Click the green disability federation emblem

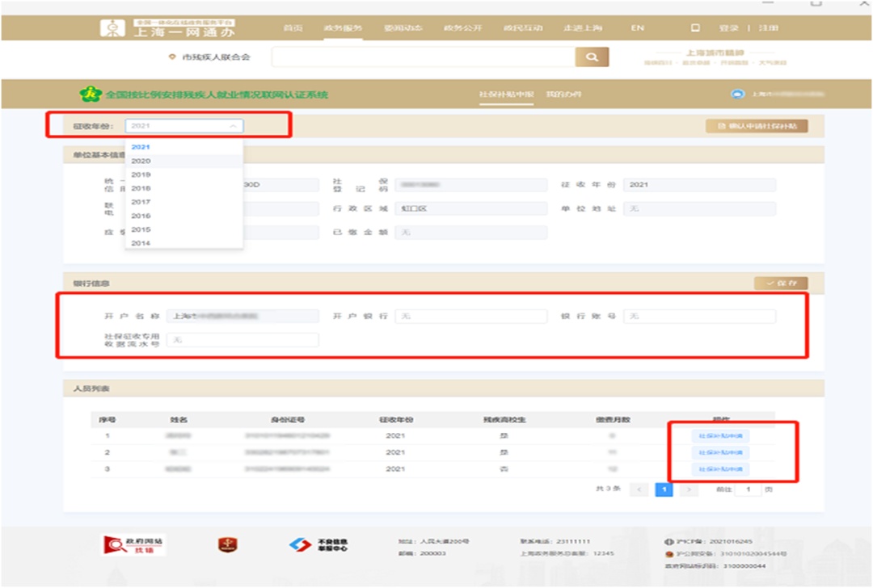[90, 94]
